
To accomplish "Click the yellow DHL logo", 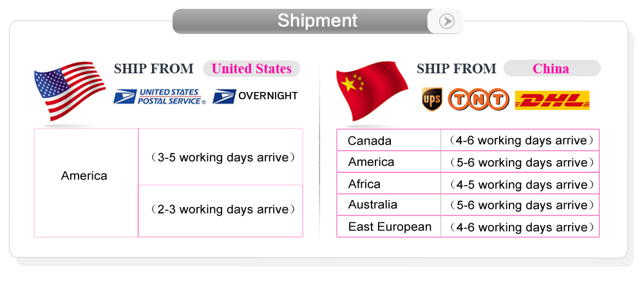I will tap(553, 100).
